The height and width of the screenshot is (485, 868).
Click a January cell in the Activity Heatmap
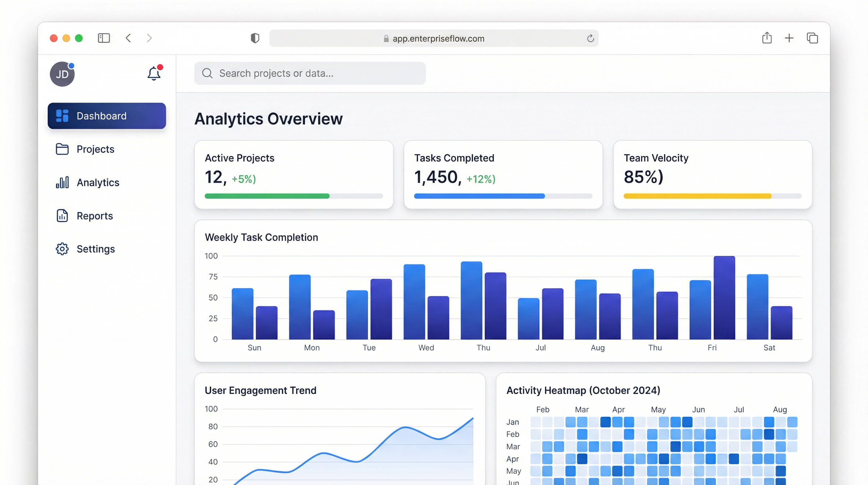pos(606,422)
